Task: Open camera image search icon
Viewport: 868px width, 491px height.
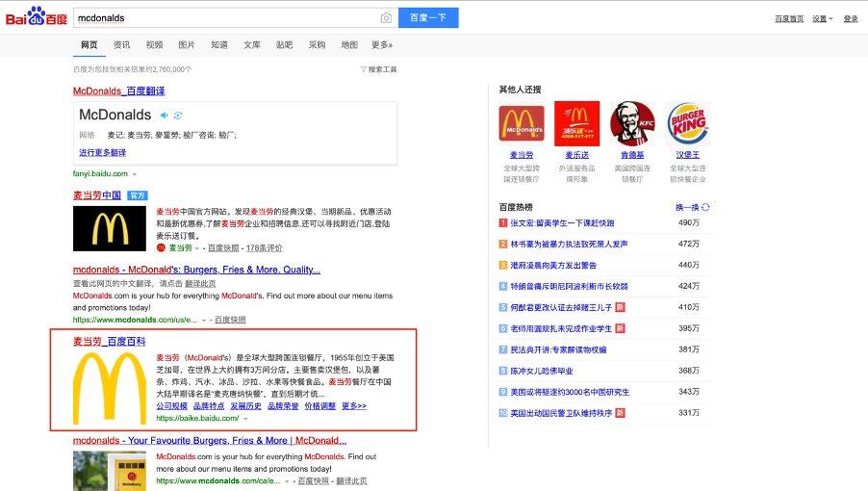Action: [x=386, y=18]
